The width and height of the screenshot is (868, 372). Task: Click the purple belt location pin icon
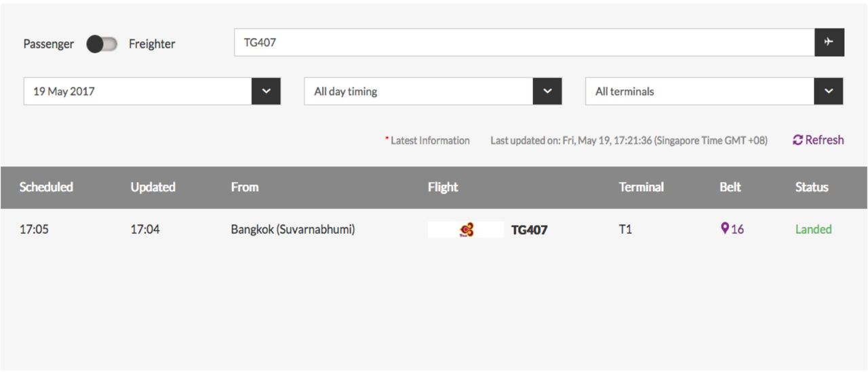coord(724,229)
